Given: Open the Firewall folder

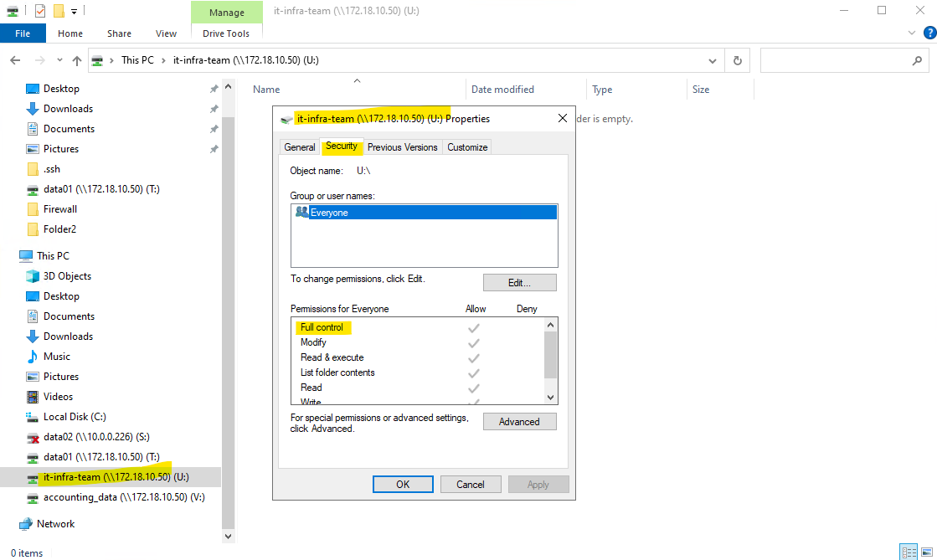Looking at the screenshot, I should (x=59, y=209).
